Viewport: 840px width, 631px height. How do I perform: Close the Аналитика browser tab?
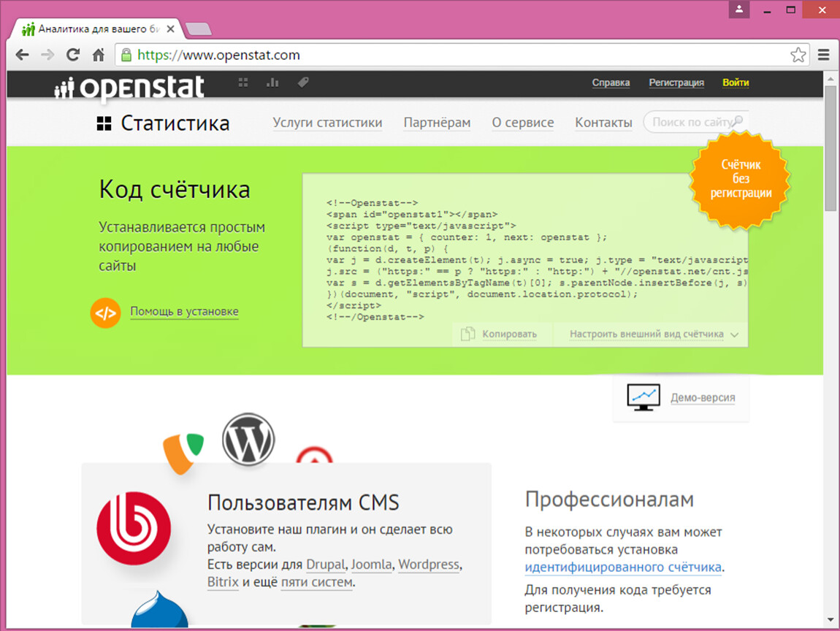170,29
